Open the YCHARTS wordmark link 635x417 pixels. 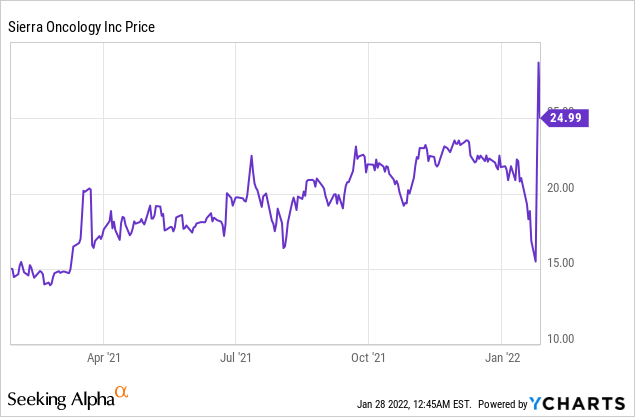[x=586, y=403]
